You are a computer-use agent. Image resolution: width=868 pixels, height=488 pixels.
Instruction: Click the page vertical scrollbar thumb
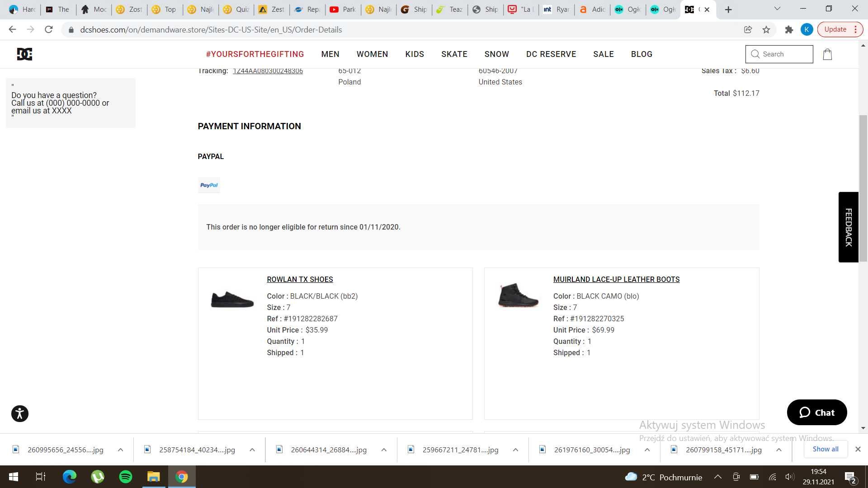[863, 189]
